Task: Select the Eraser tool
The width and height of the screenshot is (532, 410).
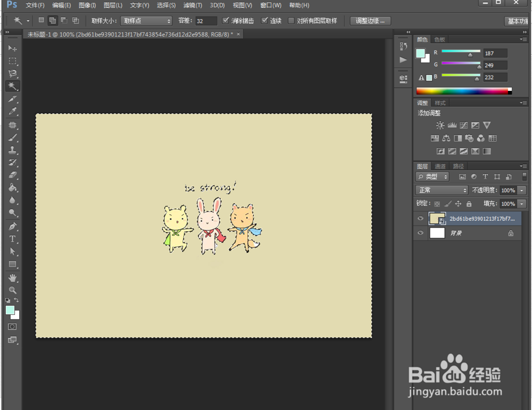Action: pos(12,175)
